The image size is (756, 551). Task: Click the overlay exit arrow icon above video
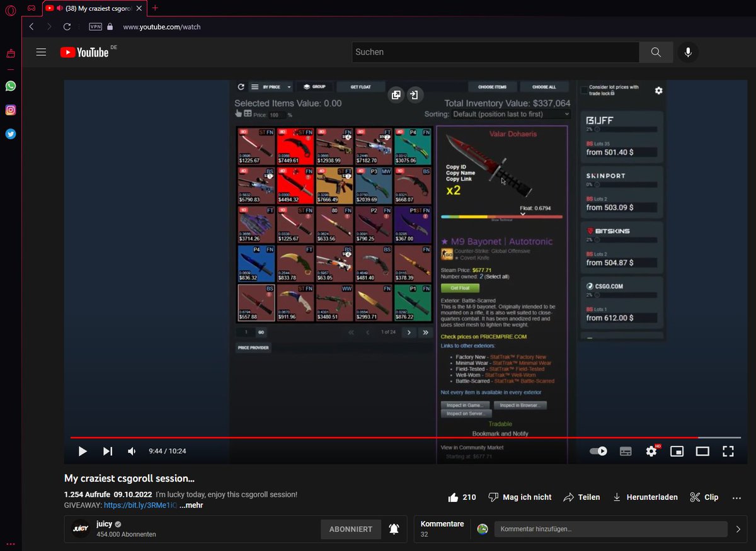(x=415, y=95)
